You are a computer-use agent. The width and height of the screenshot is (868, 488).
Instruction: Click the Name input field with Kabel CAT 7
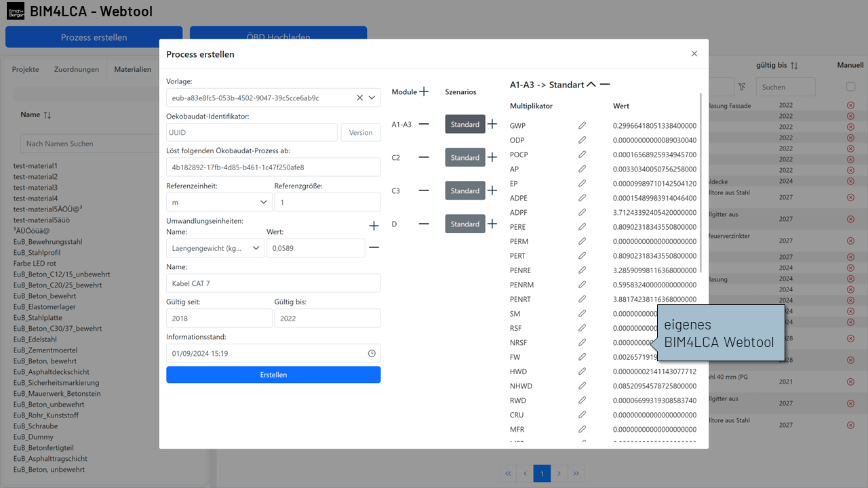273,283
